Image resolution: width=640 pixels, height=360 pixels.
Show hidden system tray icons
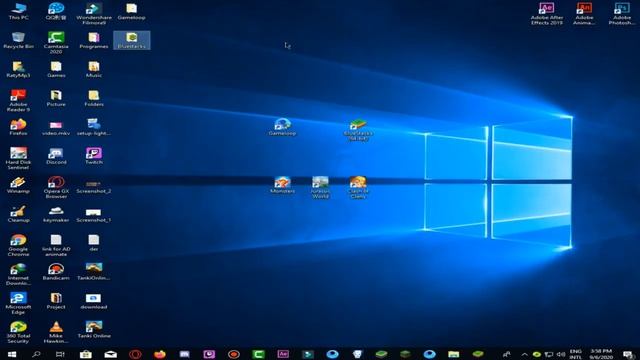[524, 354]
